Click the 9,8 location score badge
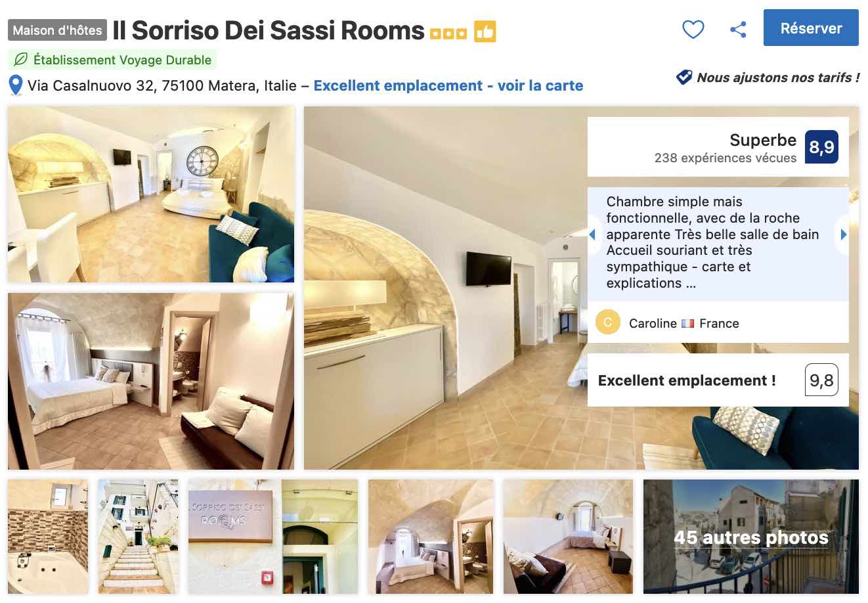 pos(821,380)
